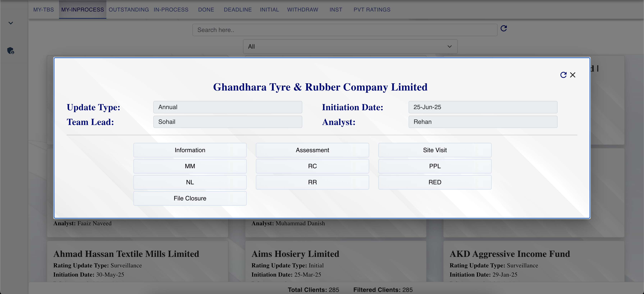The width and height of the screenshot is (644, 294).
Task: Open the INITIAL tab
Action: click(269, 10)
